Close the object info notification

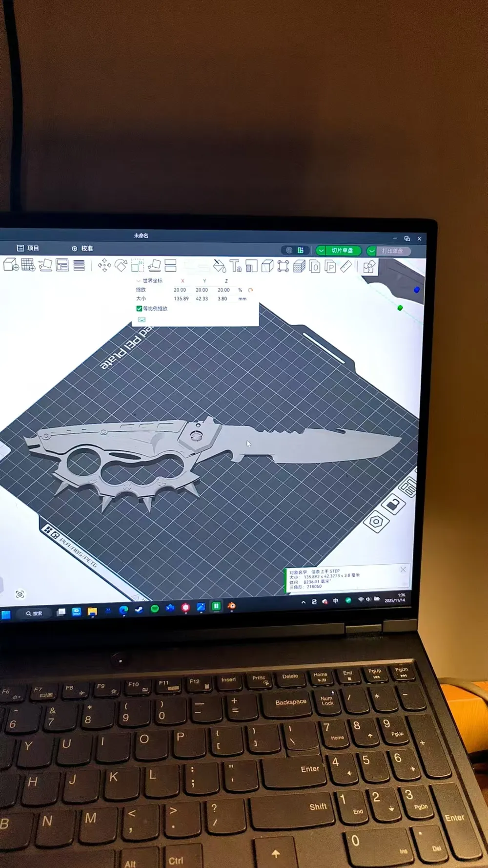point(403,570)
